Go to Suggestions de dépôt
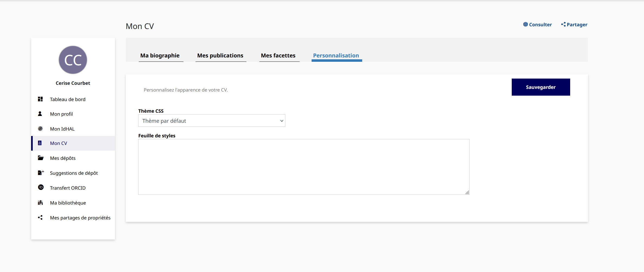The image size is (644, 272). pos(73,173)
